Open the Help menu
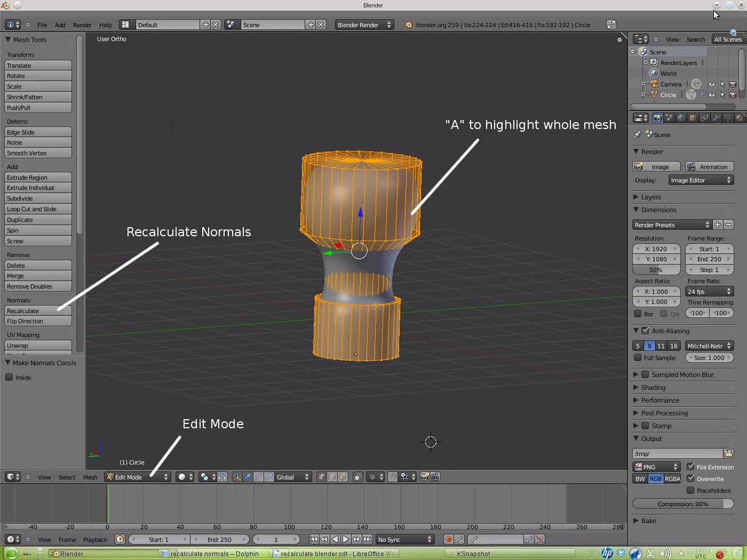Viewport: 747px width, 560px height. tap(106, 25)
